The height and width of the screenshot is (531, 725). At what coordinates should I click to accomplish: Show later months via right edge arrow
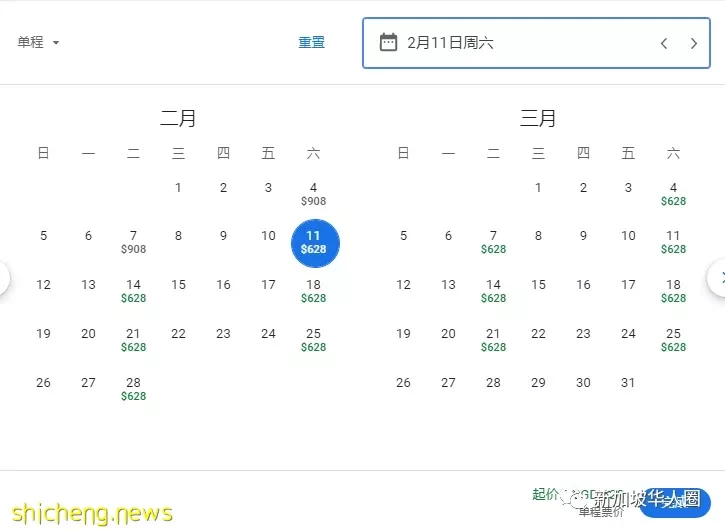[x=718, y=278]
